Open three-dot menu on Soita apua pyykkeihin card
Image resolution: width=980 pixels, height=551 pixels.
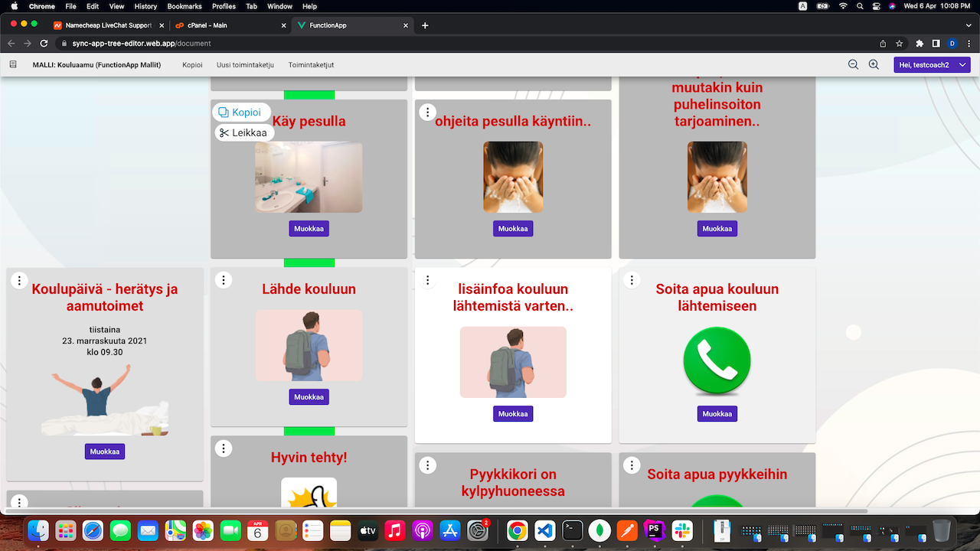pyautogui.click(x=632, y=465)
